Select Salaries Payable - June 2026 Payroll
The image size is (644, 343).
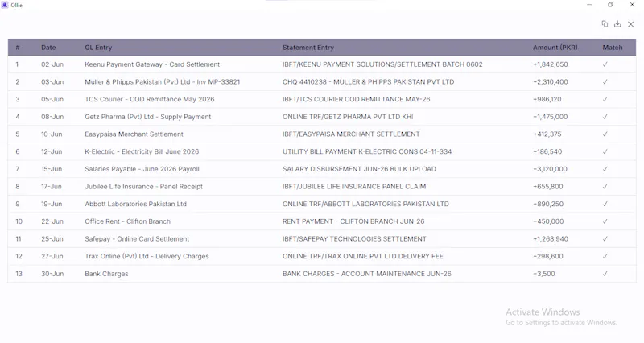click(x=142, y=169)
